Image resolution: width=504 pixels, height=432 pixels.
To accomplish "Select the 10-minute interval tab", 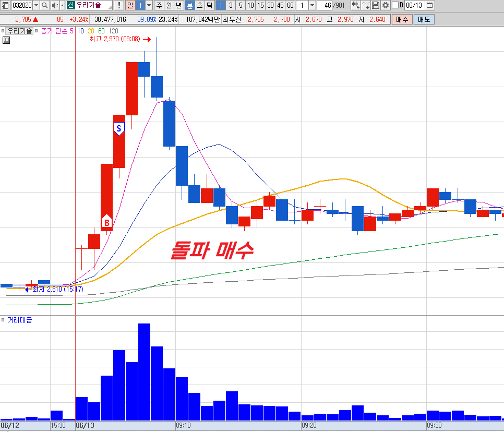I will pyautogui.click(x=251, y=5).
